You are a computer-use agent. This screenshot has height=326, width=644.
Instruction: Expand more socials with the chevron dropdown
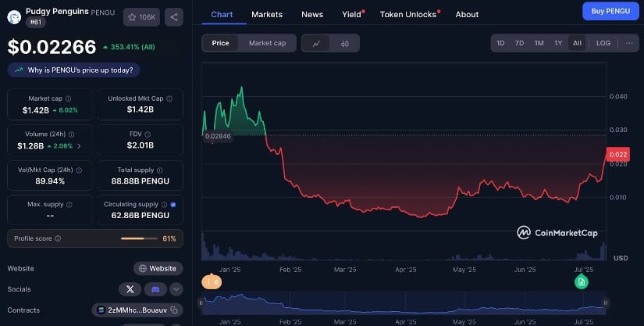coord(176,289)
